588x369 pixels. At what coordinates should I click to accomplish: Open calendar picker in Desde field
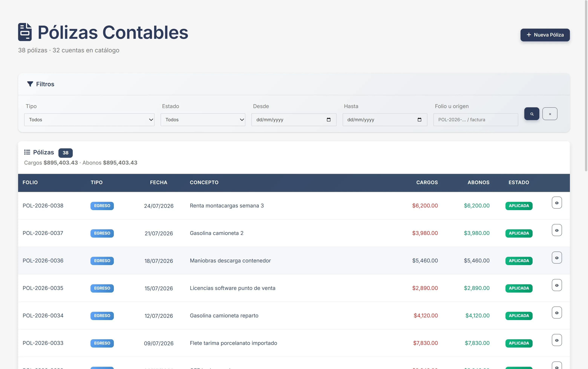328,120
